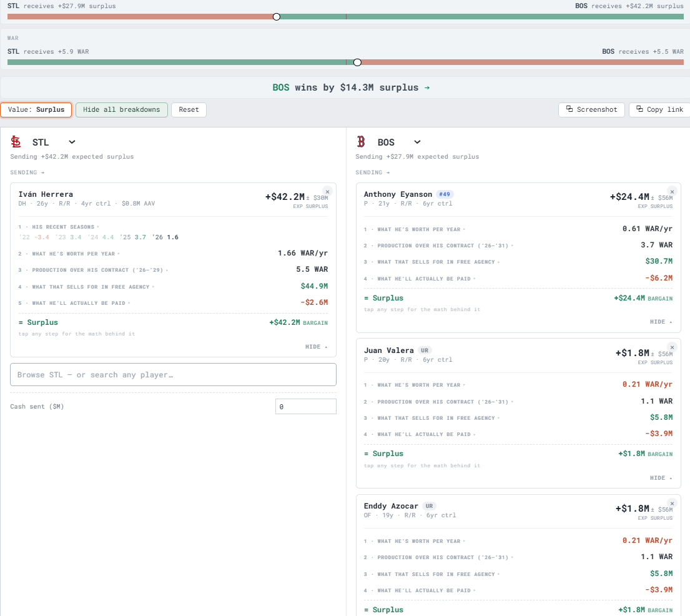Click Eyanson's +$24.4M expected surplus value
This screenshot has height=616, width=690.
[629, 197]
